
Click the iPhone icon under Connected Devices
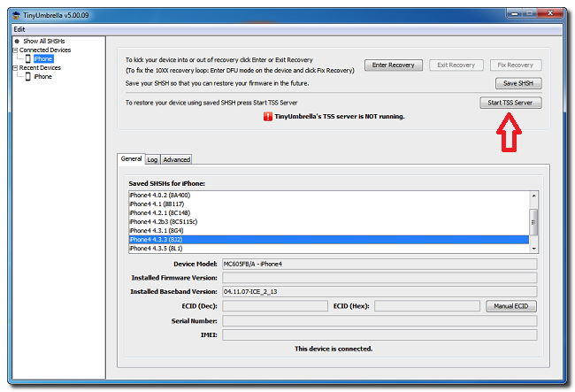(x=27, y=59)
